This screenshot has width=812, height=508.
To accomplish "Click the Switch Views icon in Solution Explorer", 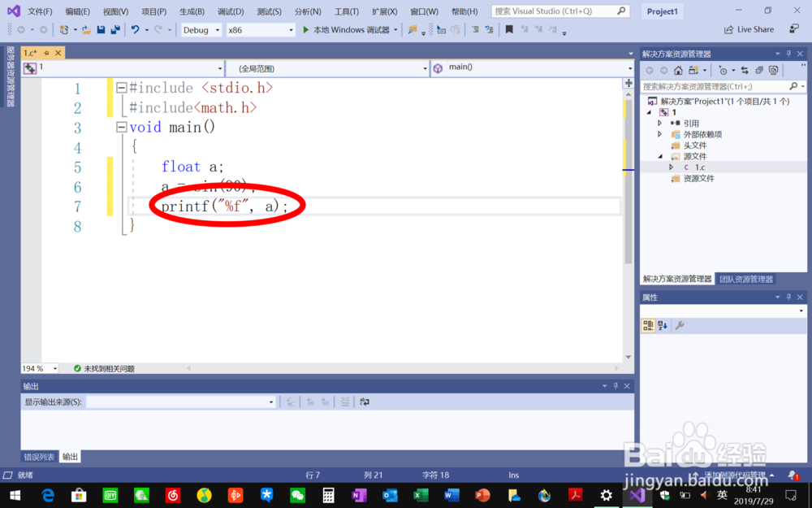I will click(693, 71).
